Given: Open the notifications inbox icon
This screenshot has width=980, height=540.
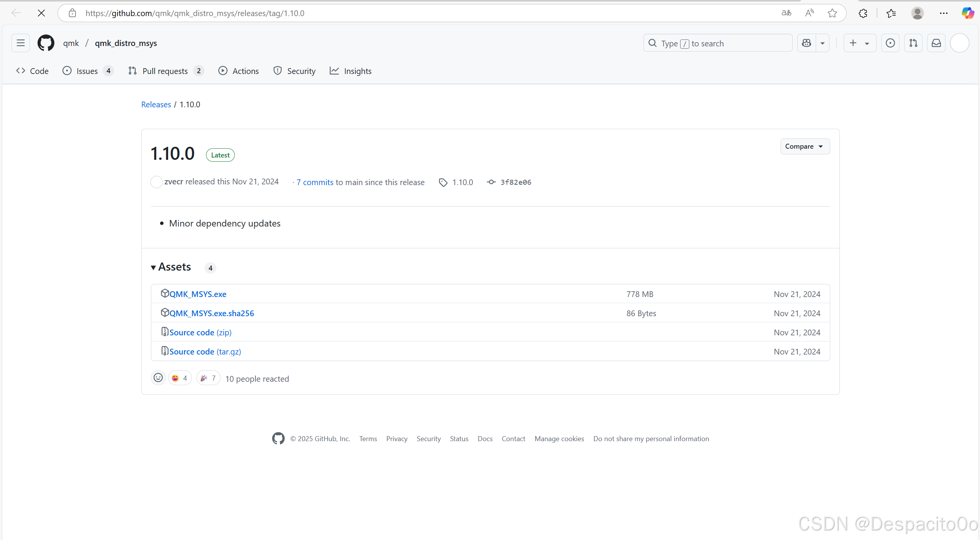Looking at the screenshot, I should pos(936,43).
